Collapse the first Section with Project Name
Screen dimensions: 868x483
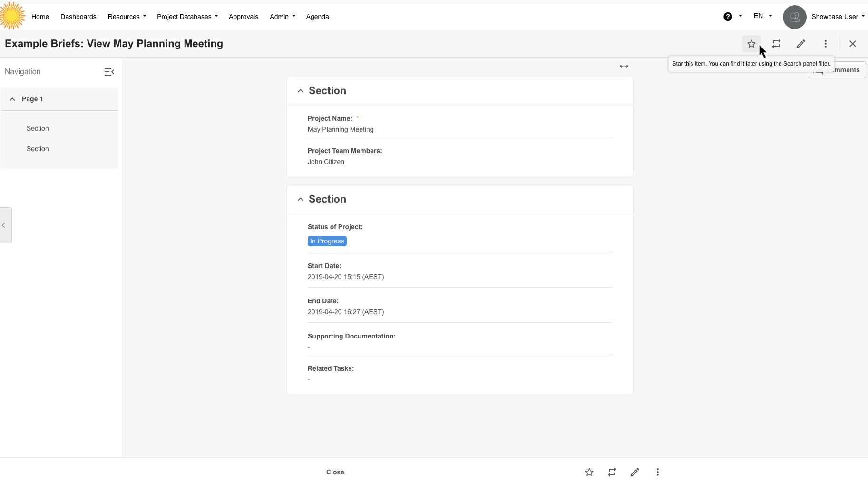pyautogui.click(x=300, y=91)
